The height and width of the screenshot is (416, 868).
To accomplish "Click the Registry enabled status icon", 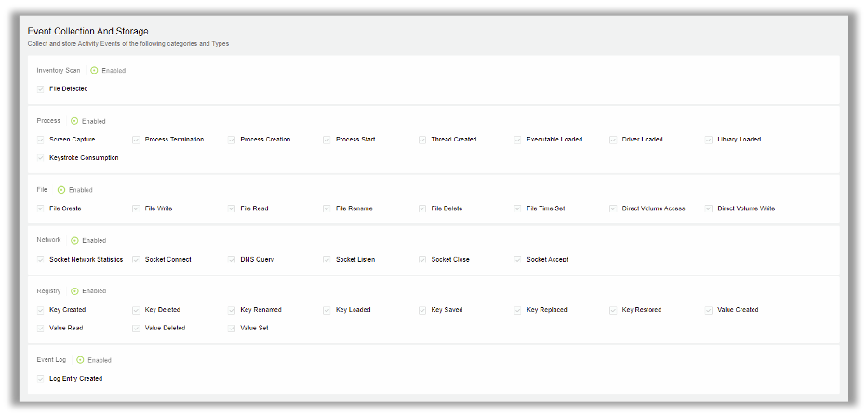I will (74, 290).
